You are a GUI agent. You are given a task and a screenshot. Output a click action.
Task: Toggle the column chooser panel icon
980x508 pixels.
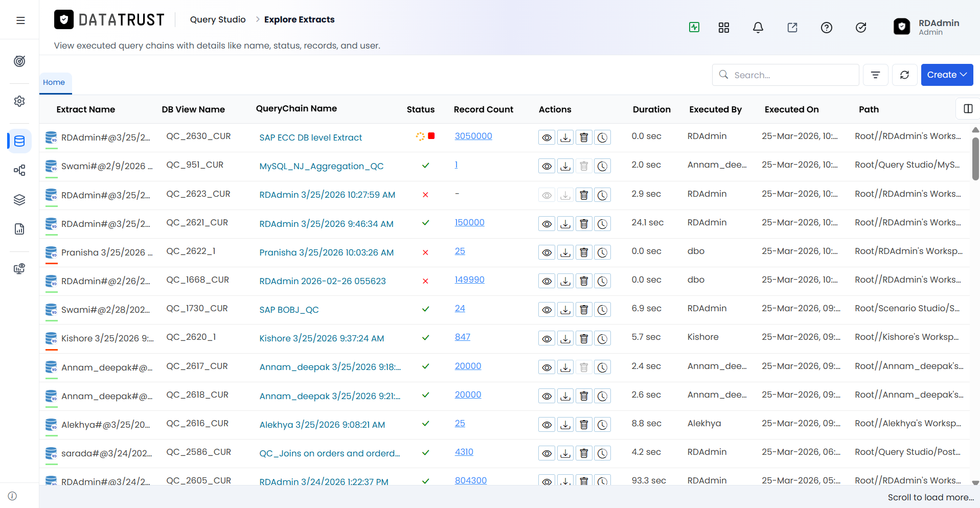968,109
